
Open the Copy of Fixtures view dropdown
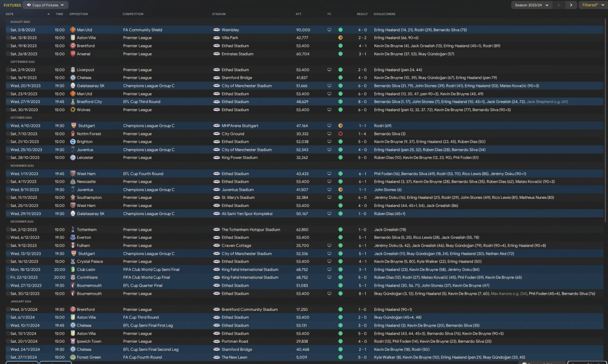coord(46,5)
